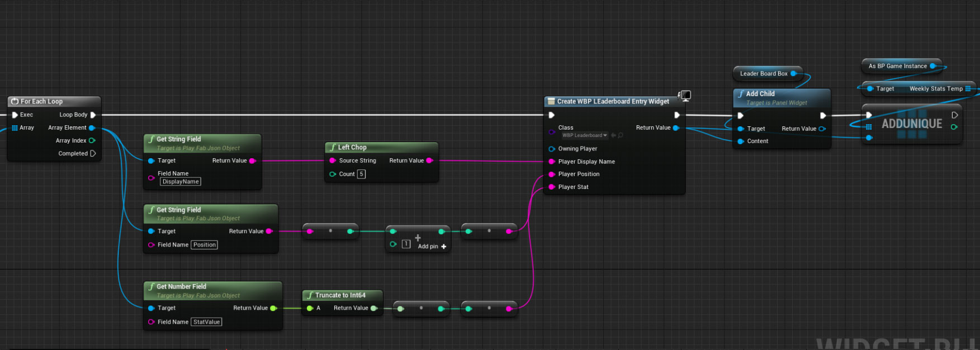Viewport: 980px width, 350px height.
Task: Click the Target pin on Weekly Stats Temp node
Action: coord(870,88)
